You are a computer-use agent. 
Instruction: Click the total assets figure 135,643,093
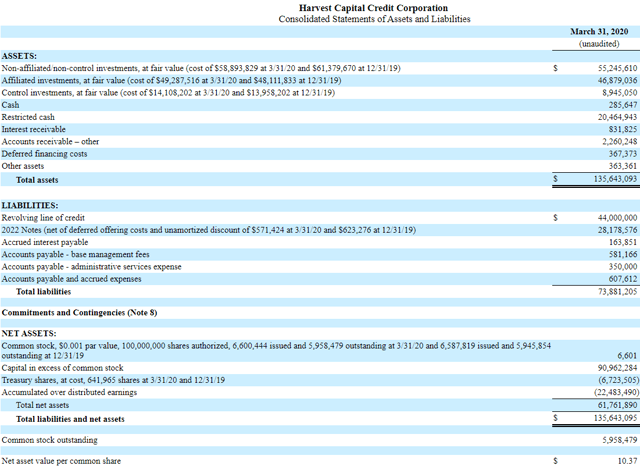click(x=615, y=179)
